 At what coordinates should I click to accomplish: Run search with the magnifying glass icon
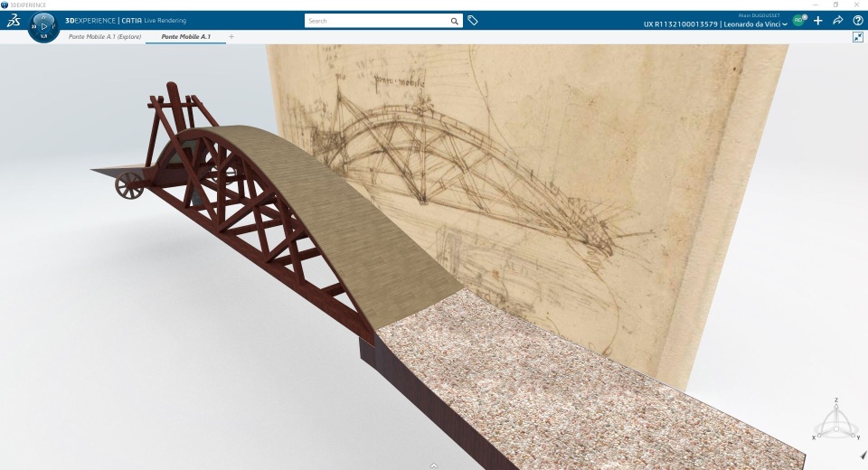pos(455,21)
